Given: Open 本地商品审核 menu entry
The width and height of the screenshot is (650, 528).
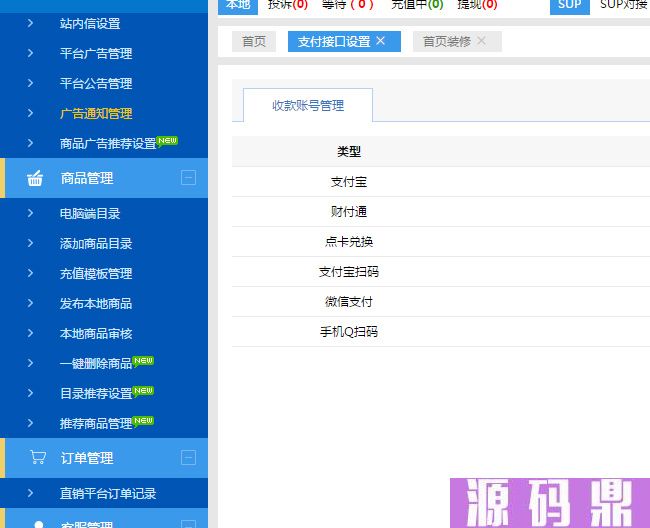Looking at the screenshot, I should pyautogui.click(x=96, y=333).
